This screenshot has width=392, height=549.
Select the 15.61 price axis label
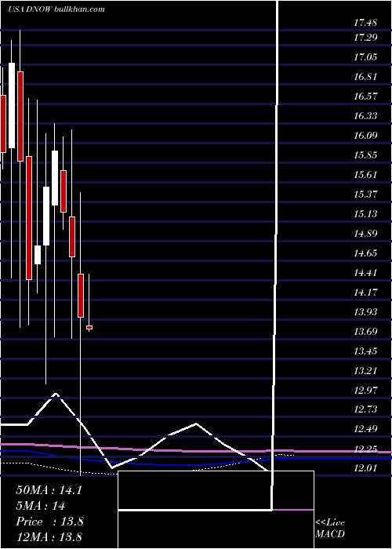365,174
